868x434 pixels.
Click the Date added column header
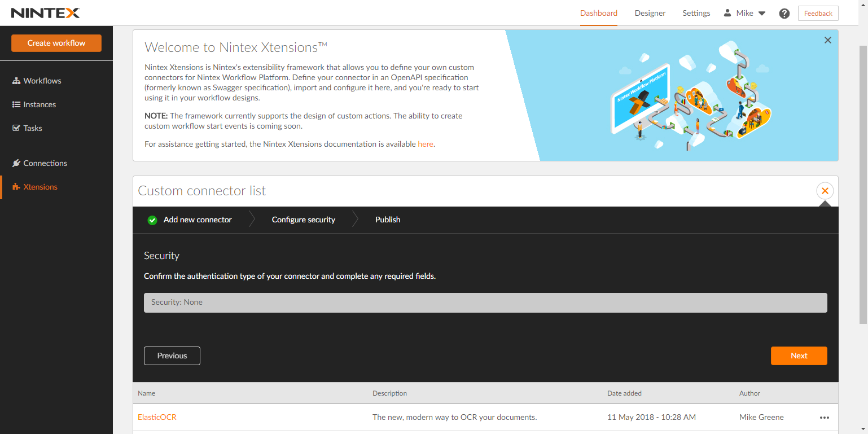pyautogui.click(x=624, y=393)
